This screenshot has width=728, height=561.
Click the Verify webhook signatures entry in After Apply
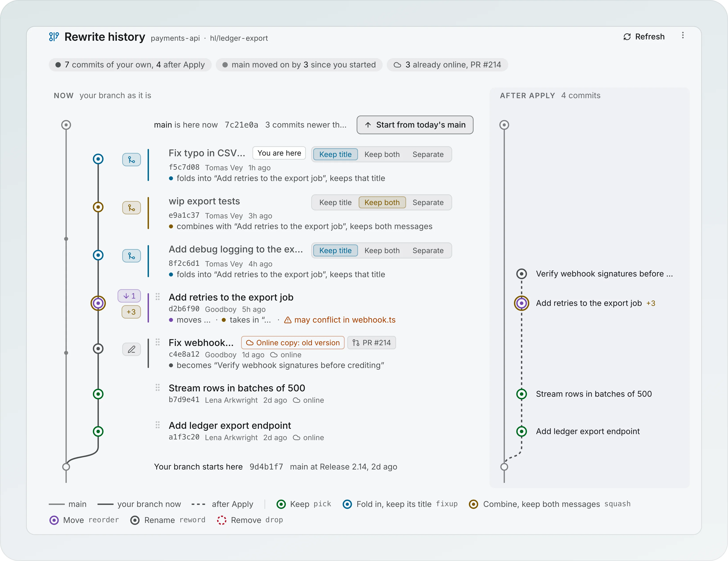pos(604,274)
